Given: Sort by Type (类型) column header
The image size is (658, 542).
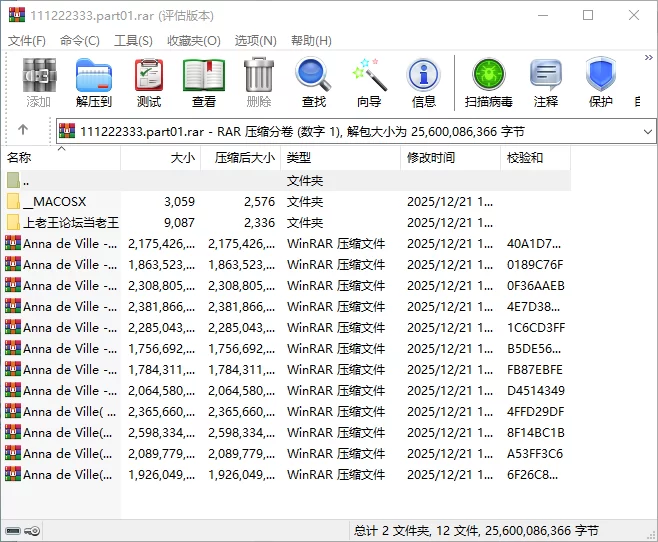Looking at the screenshot, I should 340,158.
